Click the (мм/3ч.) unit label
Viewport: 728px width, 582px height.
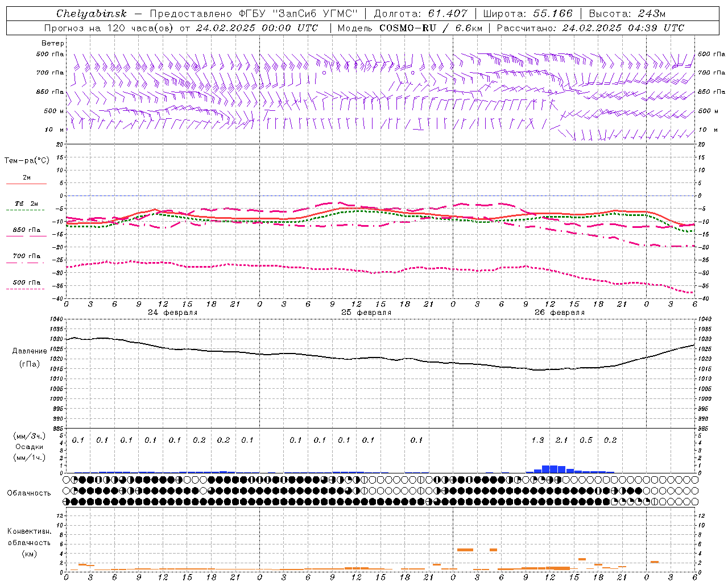(x=29, y=436)
